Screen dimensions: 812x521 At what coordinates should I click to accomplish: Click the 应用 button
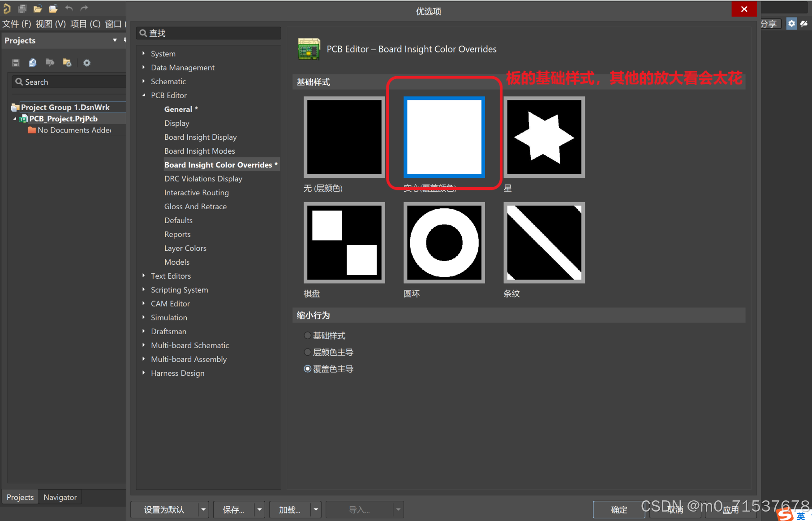731,509
